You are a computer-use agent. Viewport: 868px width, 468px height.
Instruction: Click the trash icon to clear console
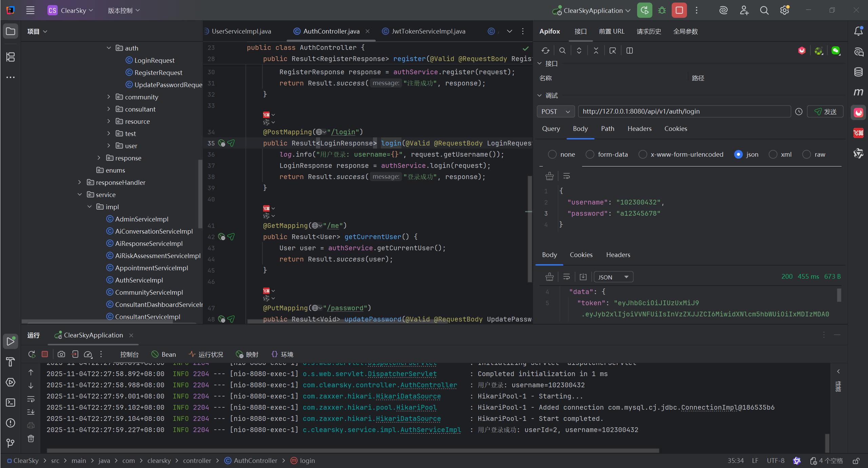coord(31,438)
